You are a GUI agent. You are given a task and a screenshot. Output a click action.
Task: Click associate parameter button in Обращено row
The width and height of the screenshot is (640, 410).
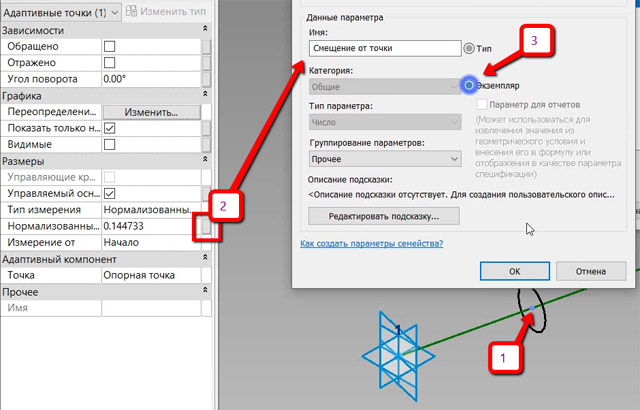[206, 47]
